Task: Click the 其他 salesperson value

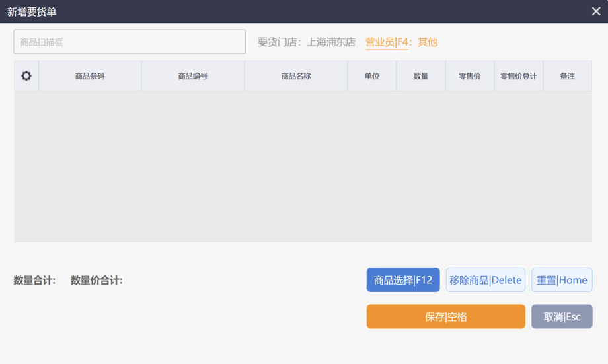Action: point(428,42)
